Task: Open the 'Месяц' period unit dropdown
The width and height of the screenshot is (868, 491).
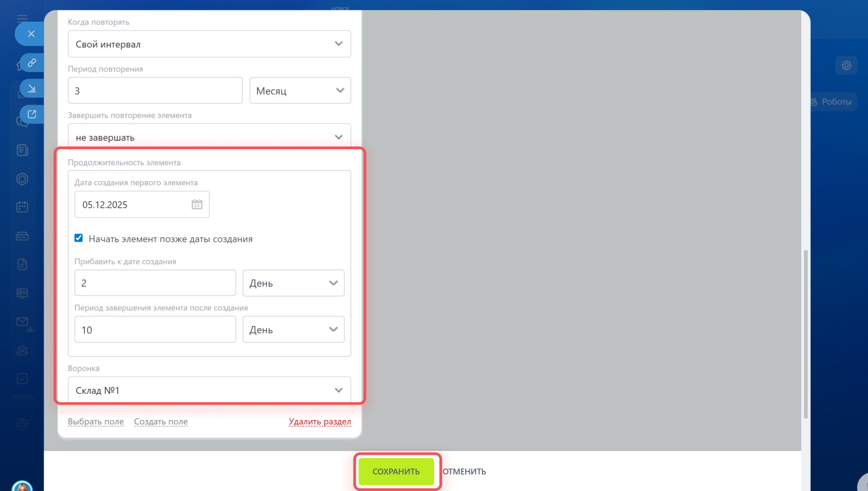Action: coord(300,91)
